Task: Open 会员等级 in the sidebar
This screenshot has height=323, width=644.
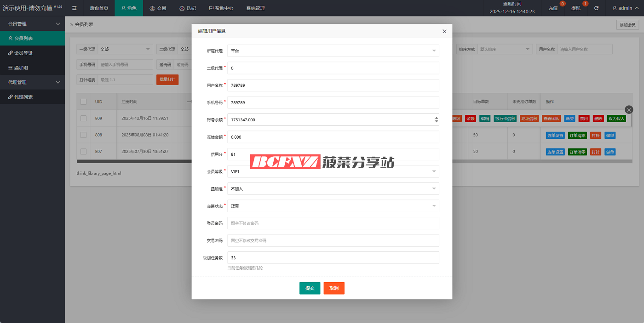Action: point(23,53)
